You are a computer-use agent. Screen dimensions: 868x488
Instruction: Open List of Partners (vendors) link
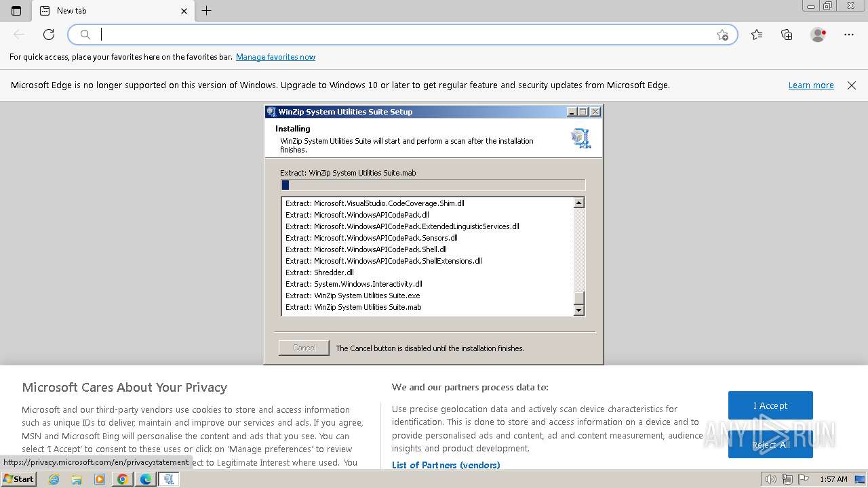(x=446, y=465)
